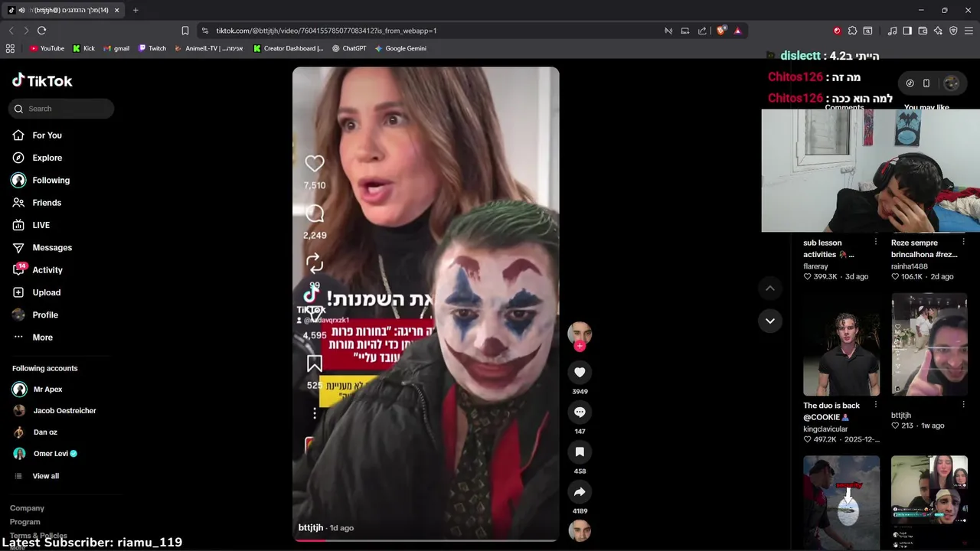
Task: Open the Twitch bookmark
Action: point(152,48)
